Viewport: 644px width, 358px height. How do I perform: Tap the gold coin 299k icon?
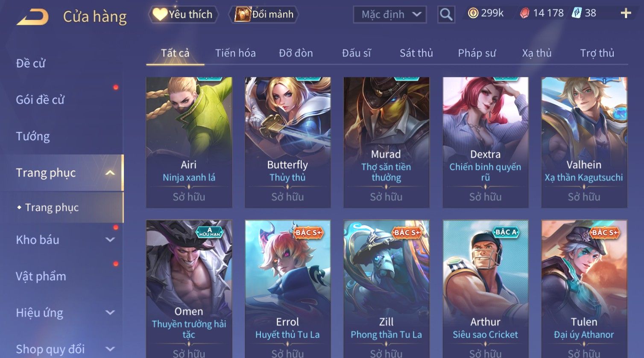coord(473,13)
